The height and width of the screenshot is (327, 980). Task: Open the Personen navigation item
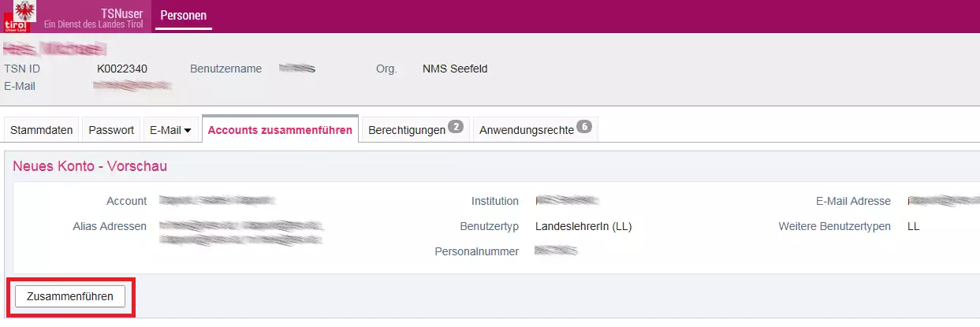[x=183, y=16]
